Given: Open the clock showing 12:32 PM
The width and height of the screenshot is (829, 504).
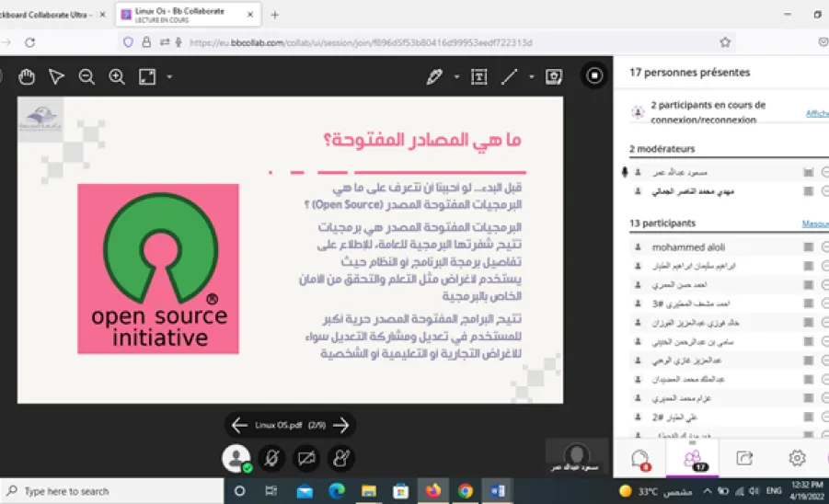Looking at the screenshot, I should click(x=807, y=491).
